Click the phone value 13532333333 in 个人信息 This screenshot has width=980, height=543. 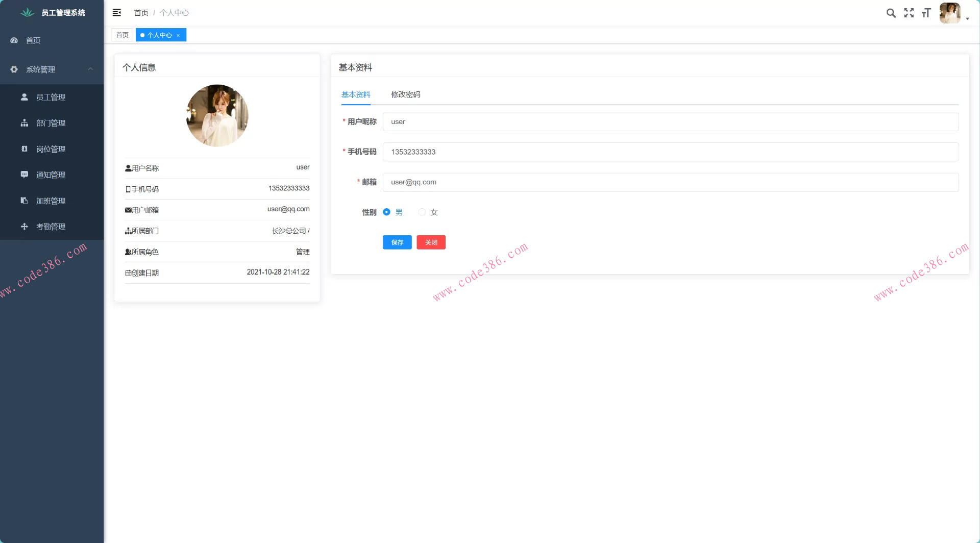pos(289,188)
